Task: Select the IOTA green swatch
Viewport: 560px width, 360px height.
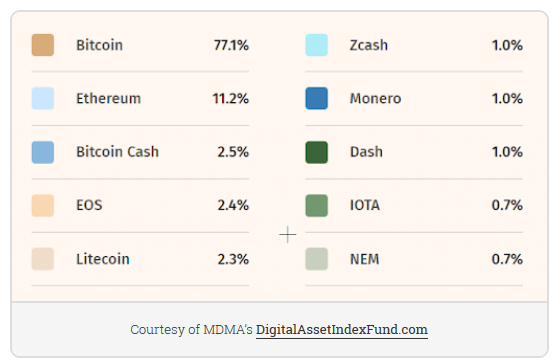Action: [316, 205]
